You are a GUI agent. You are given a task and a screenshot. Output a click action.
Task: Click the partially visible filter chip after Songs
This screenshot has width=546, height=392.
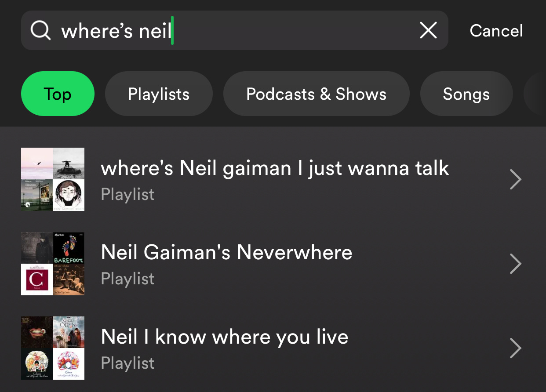click(535, 94)
